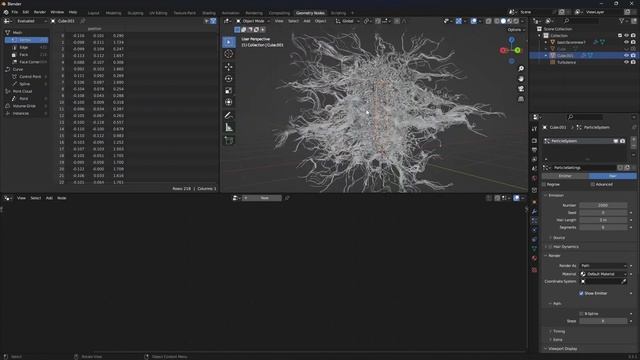Open the File menu
Screen dimensions: 640x360
15,12
